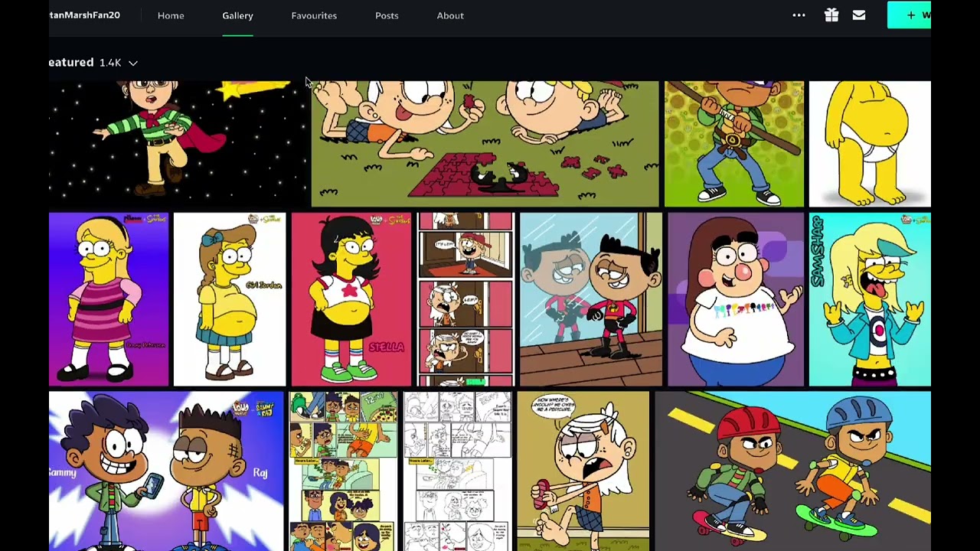Expand the Featured gallery dropdown chevron
The height and width of the screenshot is (551, 980).
pos(133,63)
